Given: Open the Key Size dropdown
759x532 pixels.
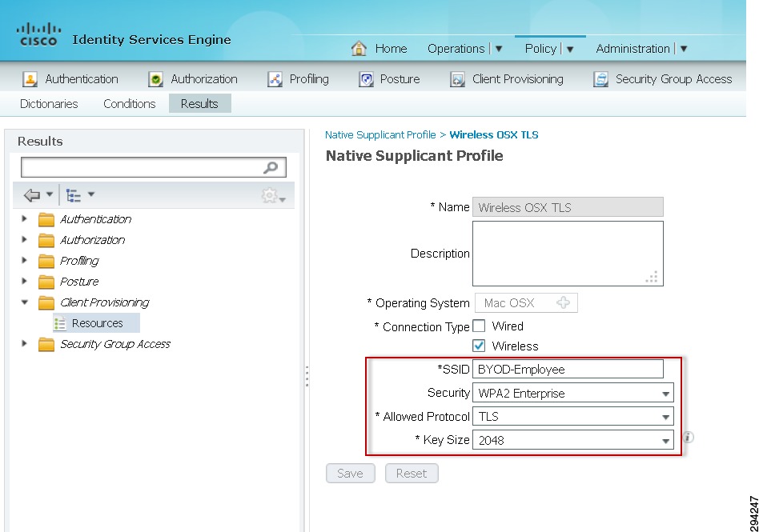Looking at the screenshot, I should tap(572, 440).
